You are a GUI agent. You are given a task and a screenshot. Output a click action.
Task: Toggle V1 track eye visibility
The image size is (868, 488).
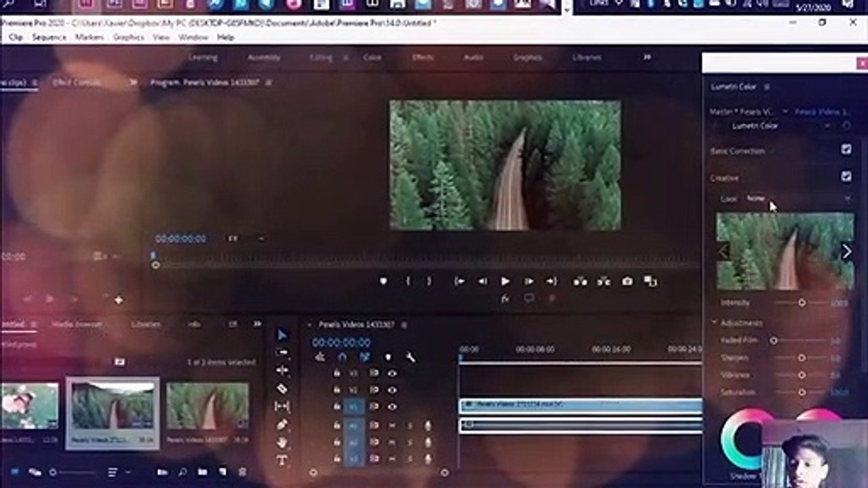(392, 407)
